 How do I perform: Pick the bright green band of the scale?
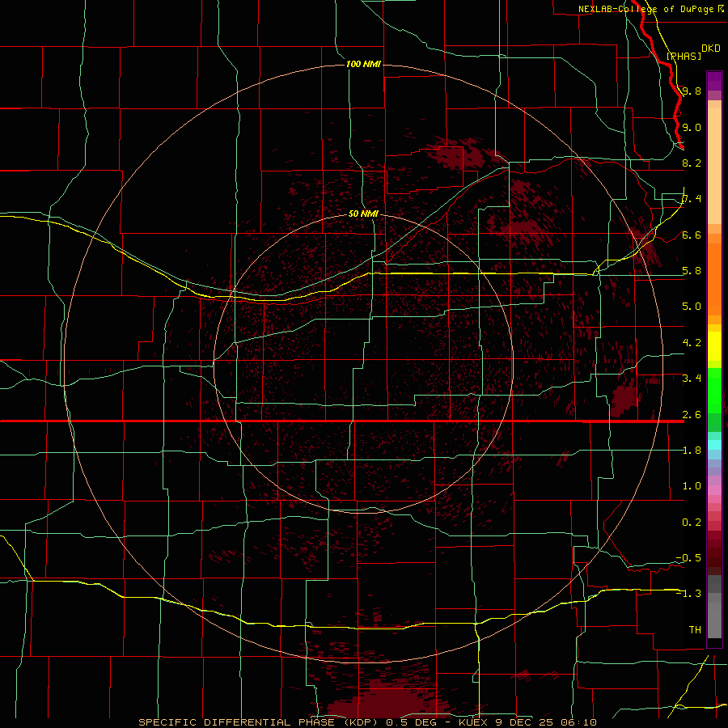pyautogui.click(x=714, y=390)
